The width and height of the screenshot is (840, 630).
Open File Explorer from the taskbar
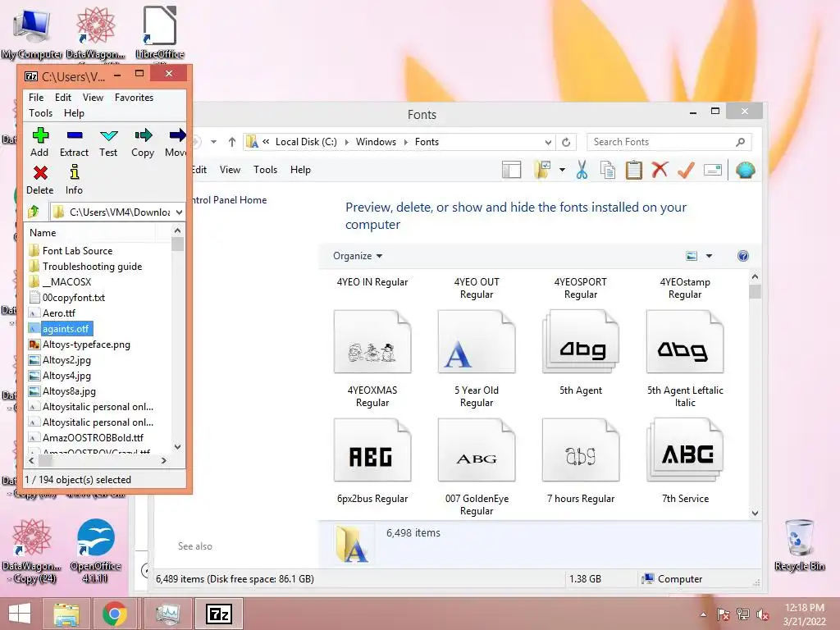(66, 614)
